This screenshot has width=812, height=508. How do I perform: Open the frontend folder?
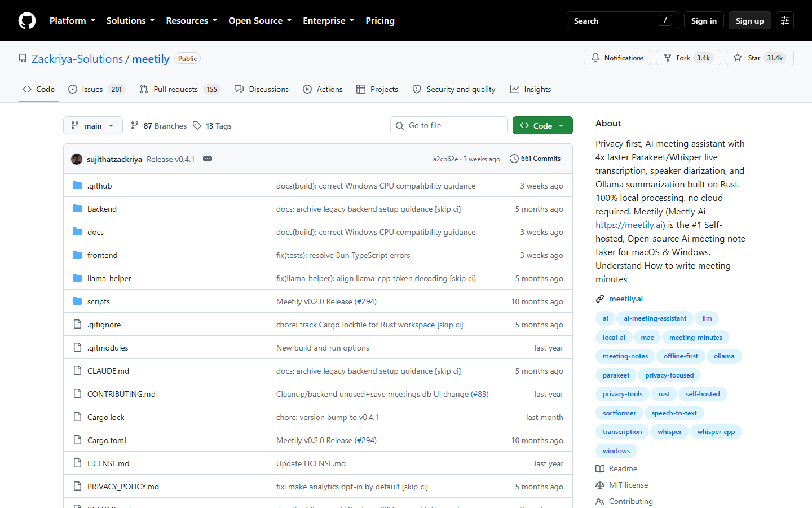coord(103,255)
